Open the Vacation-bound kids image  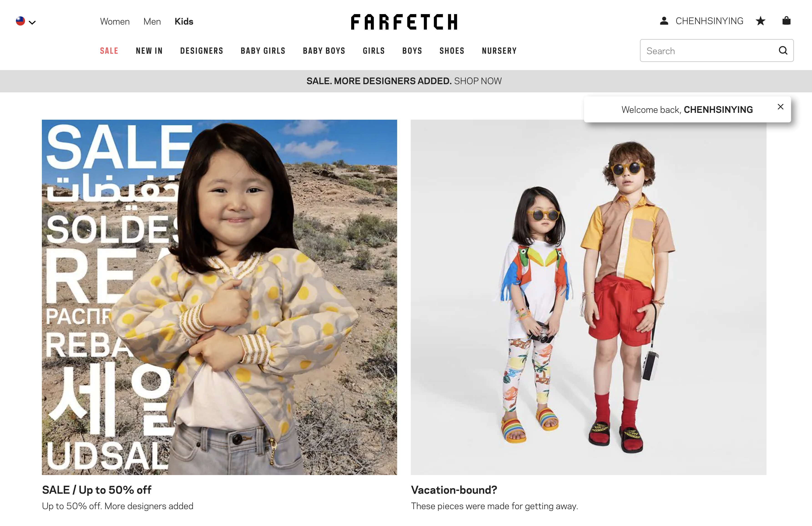[x=589, y=297]
